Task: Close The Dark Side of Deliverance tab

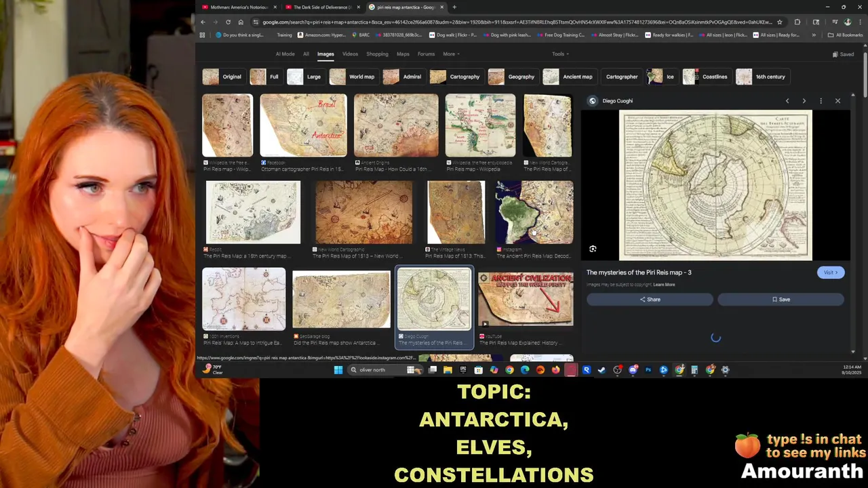Action: [359, 7]
